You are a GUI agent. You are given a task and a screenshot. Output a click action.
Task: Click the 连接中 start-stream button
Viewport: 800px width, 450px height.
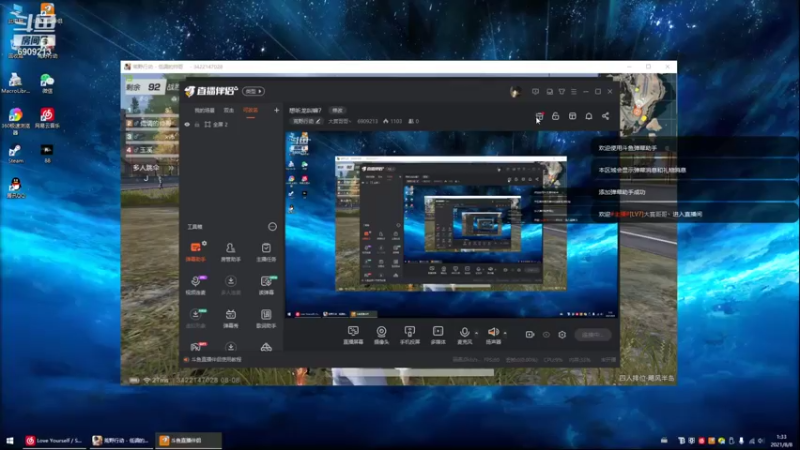coord(592,335)
